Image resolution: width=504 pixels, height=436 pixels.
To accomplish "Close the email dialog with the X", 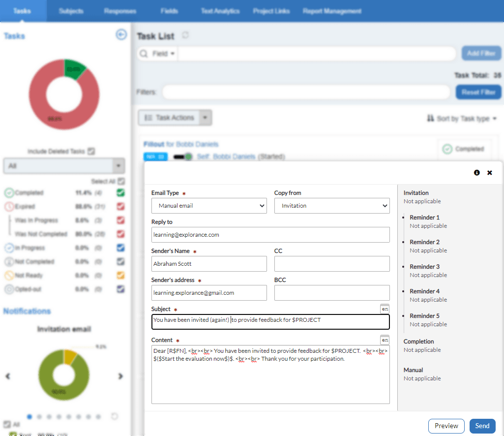I will 490,173.
